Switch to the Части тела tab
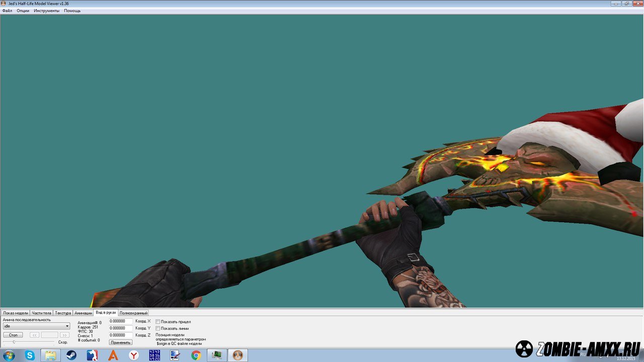The height and width of the screenshot is (362, 644). click(41, 313)
